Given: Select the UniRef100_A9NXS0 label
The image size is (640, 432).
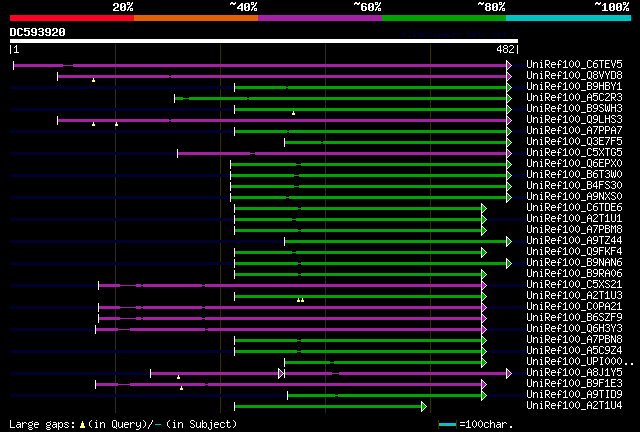Looking at the screenshot, I should click(x=574, y=197).
